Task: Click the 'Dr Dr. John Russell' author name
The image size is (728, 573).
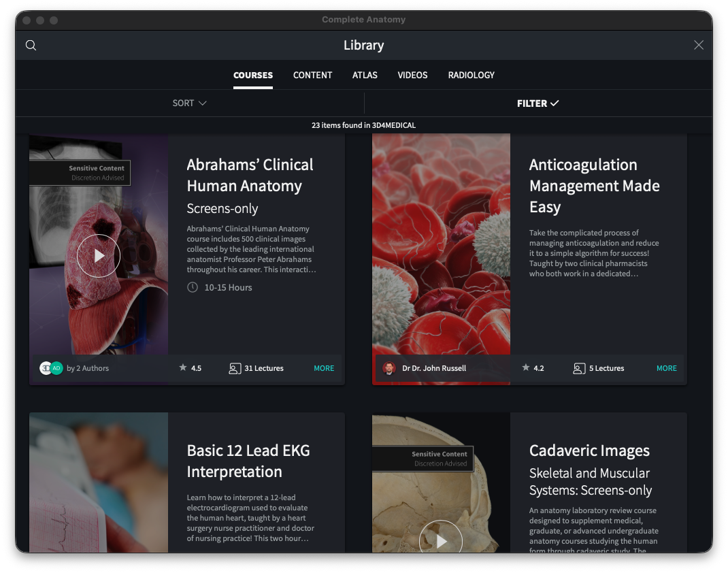Action: [434, 368]
